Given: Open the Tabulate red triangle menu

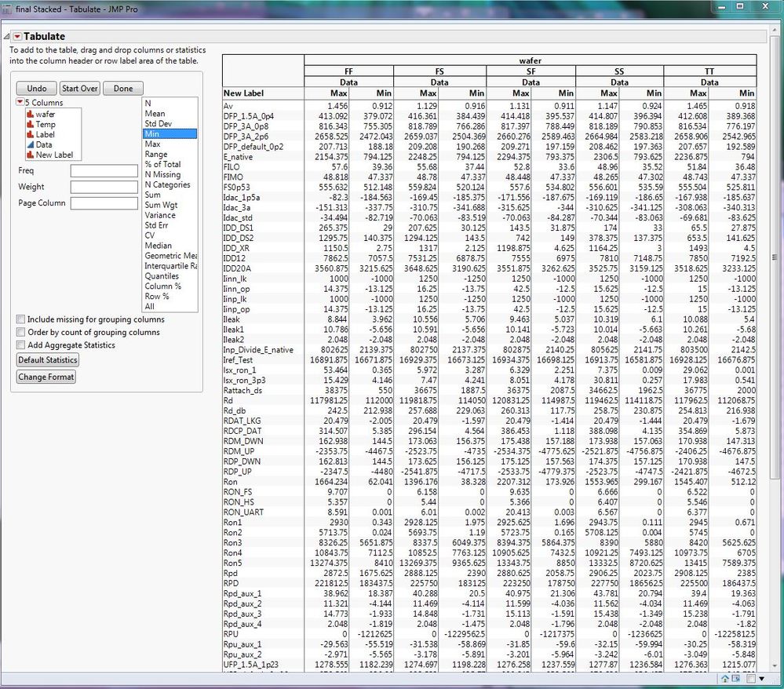Looking at the screenshot, I should coord(17,36).
